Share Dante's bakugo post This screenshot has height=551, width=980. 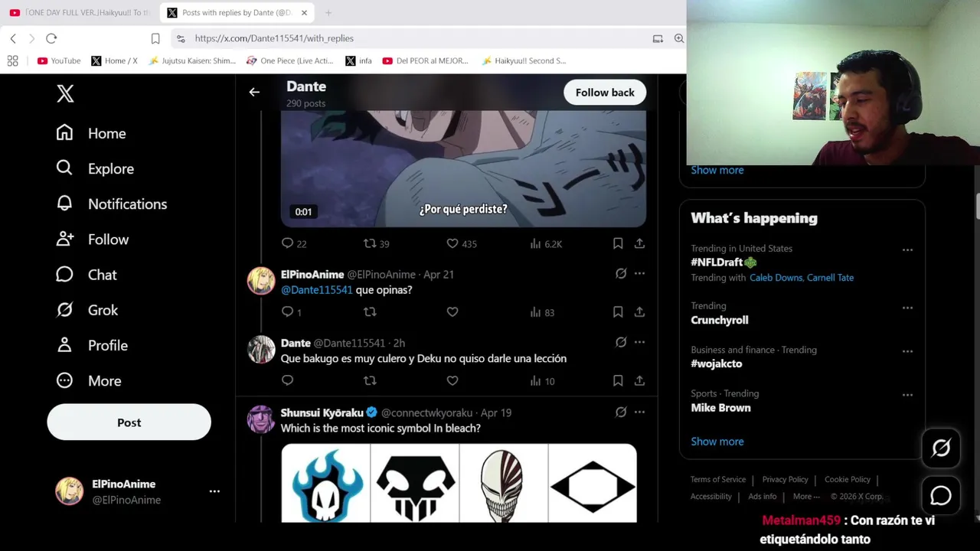point(639,380)
